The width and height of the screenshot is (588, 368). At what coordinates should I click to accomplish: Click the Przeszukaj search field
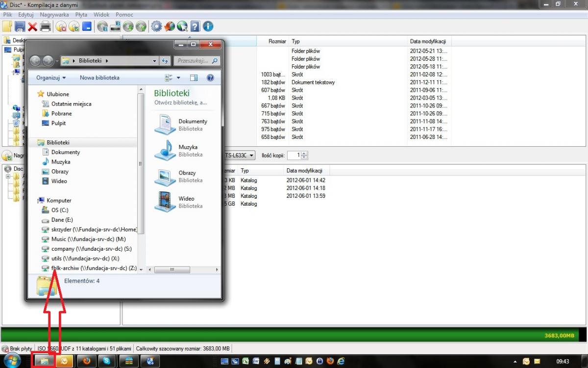[196, 61]
